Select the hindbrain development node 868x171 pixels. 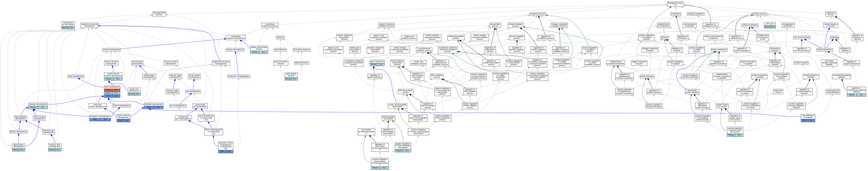(x=154, y=106)
